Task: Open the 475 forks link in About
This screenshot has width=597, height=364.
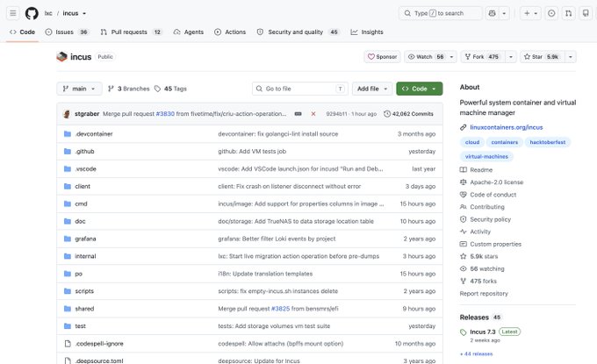Action: point(478,281)
